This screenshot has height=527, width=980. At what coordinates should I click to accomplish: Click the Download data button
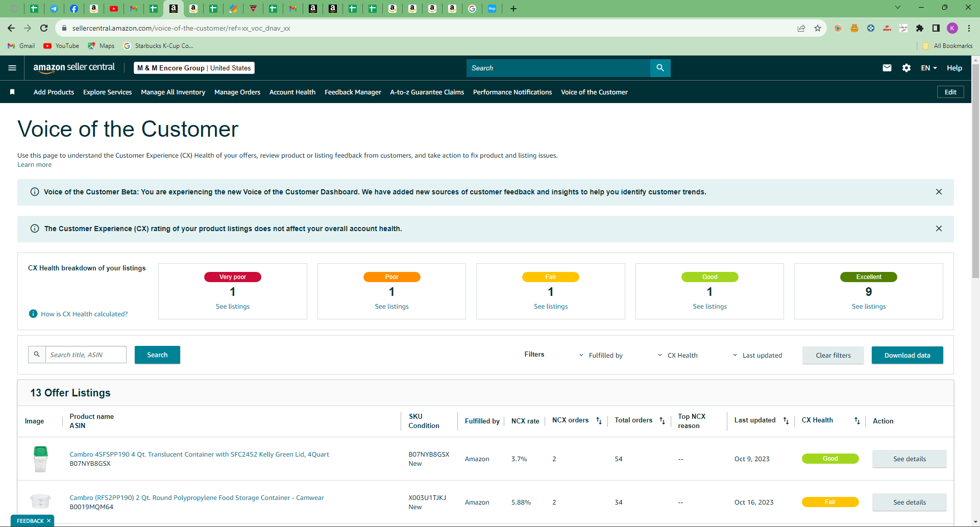click(907, 355)
